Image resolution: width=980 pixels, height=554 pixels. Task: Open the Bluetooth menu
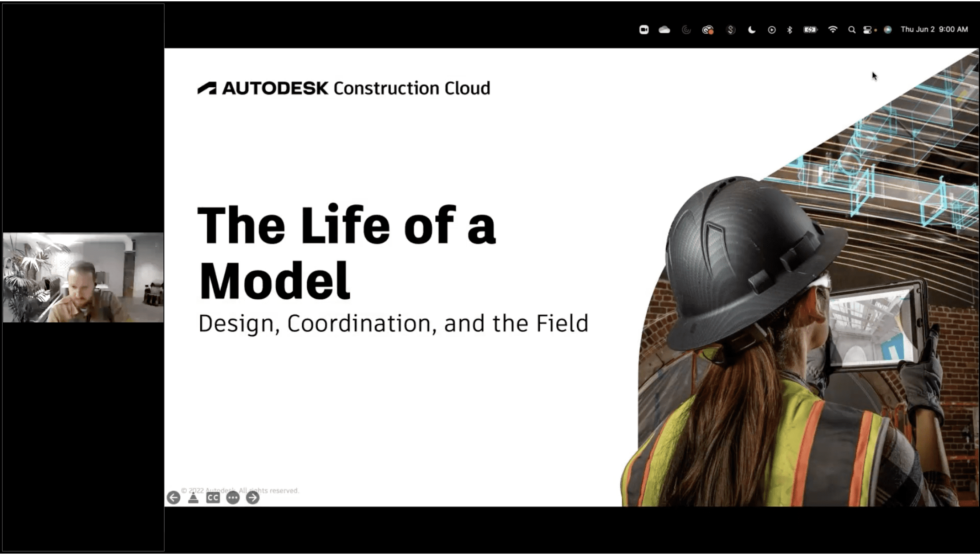coord(790,30)
